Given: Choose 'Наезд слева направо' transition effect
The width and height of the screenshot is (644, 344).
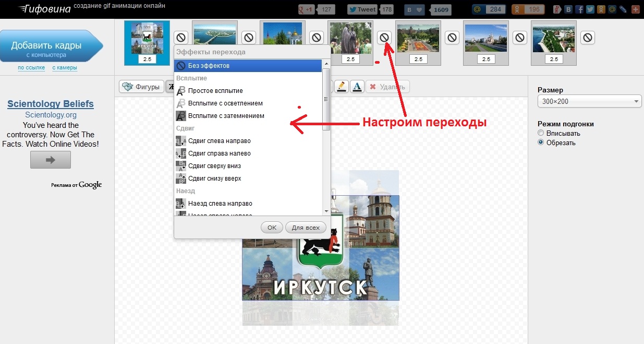Looking at the screenshot, I should click(248, 204).
